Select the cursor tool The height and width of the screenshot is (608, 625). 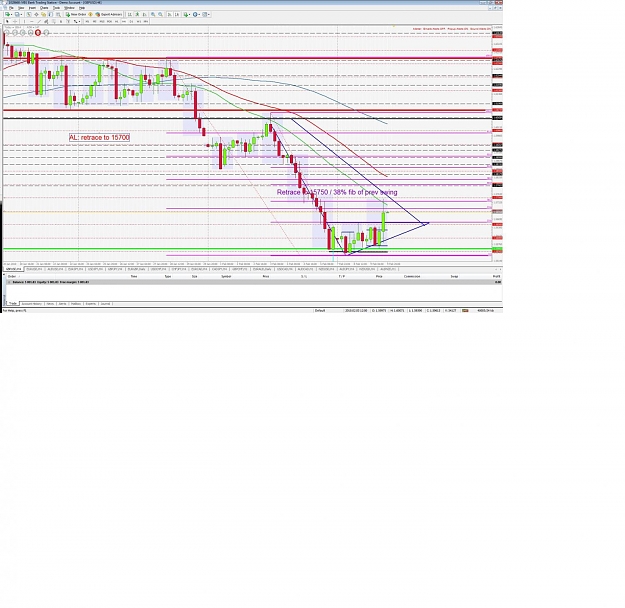7,21
